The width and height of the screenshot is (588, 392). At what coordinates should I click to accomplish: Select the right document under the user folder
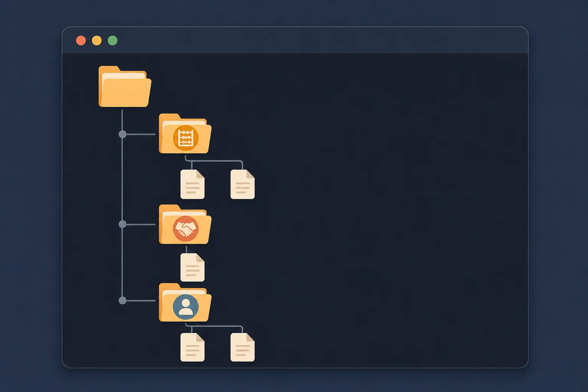click(x=243, y=347)
